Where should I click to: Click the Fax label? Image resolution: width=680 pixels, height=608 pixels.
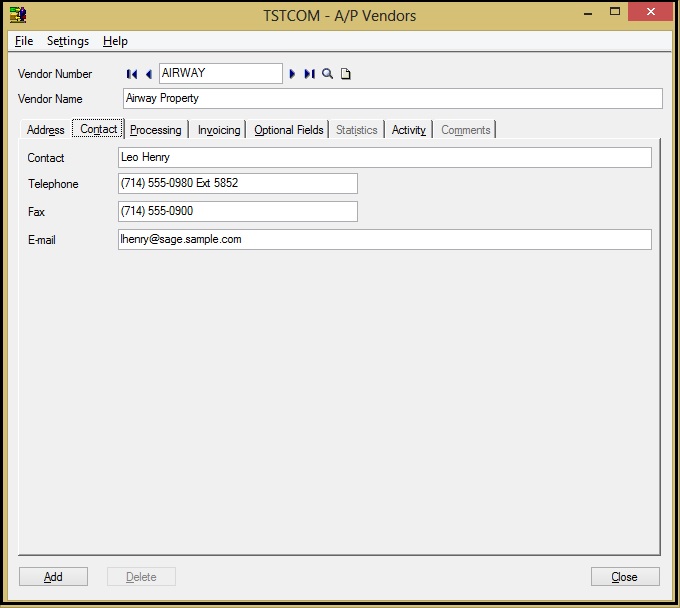pyautogui.click(x=36, y=212)
